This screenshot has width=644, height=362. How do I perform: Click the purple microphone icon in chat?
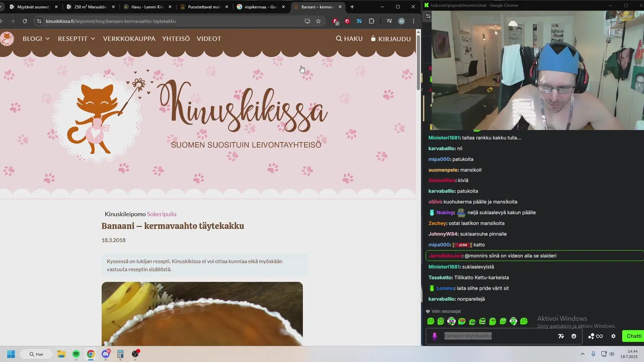click(435, 336)
